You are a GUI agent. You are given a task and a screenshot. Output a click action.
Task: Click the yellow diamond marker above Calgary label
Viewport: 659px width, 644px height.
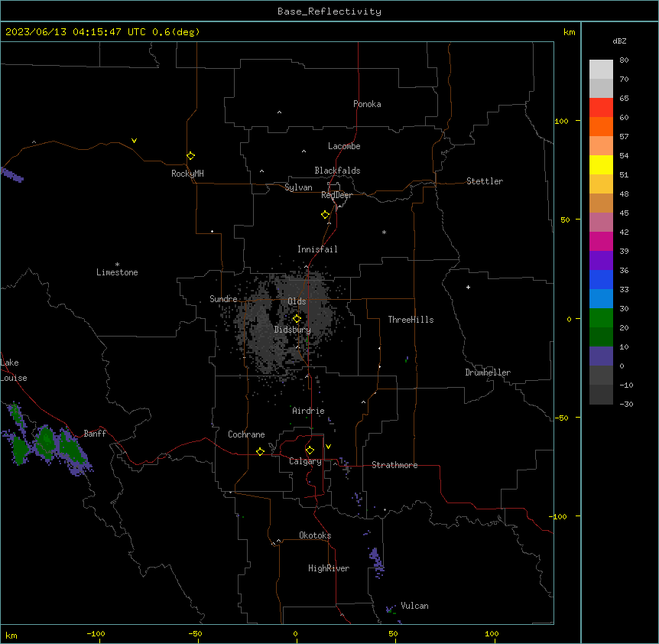click(310, 450)
